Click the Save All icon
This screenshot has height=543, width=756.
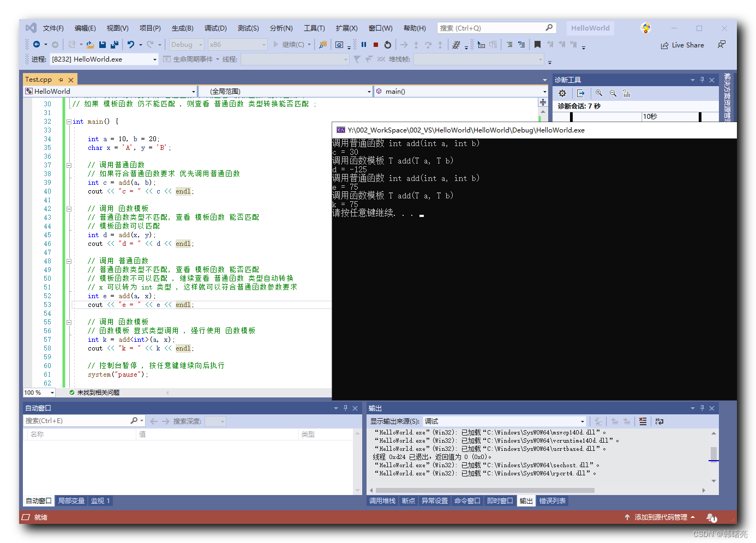(x=115, y=45)
